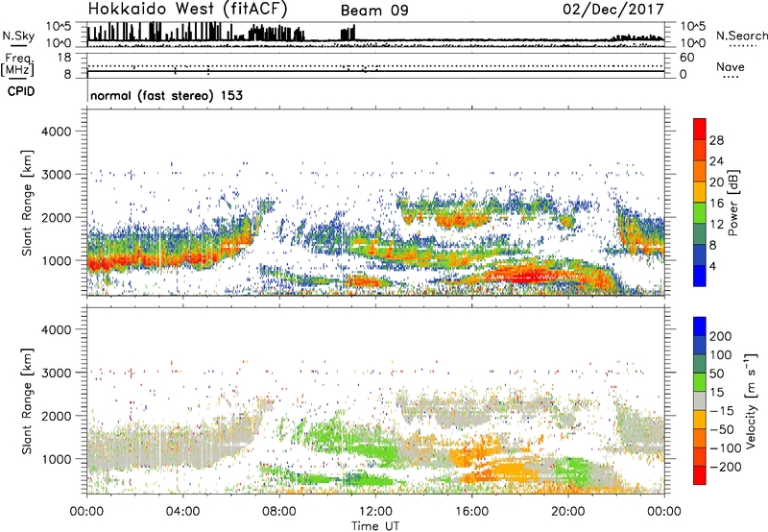Click the 2000 tick of the velocity panel

pos(57,416)
